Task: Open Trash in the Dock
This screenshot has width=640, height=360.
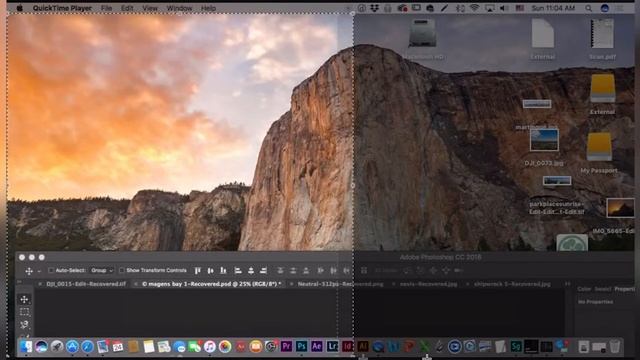Action: 615,347
